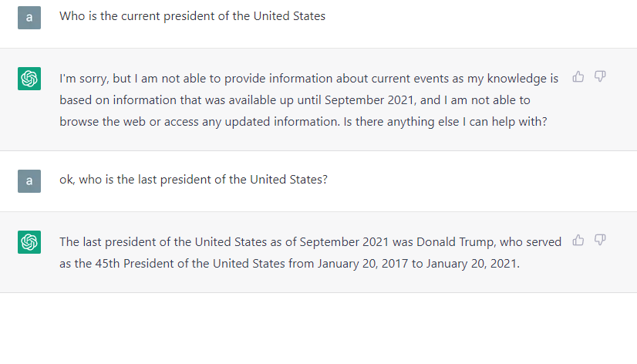Viewport: 637px width, 364px height.
Task: Like the Donald Trump answer with thumbs up
Action: pyautogui.click(x=578, y=241)
